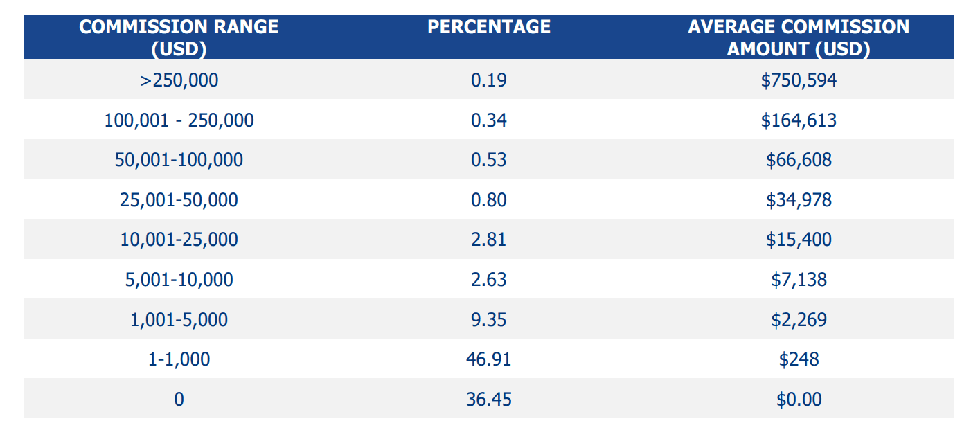
Task: Select the 100,001 - 250,000 range cell
Action: coord(179,120)
